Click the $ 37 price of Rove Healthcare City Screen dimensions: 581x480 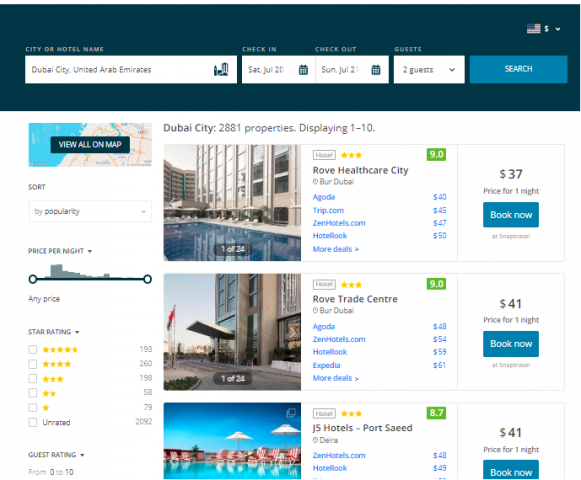click(x=511, y=174)
